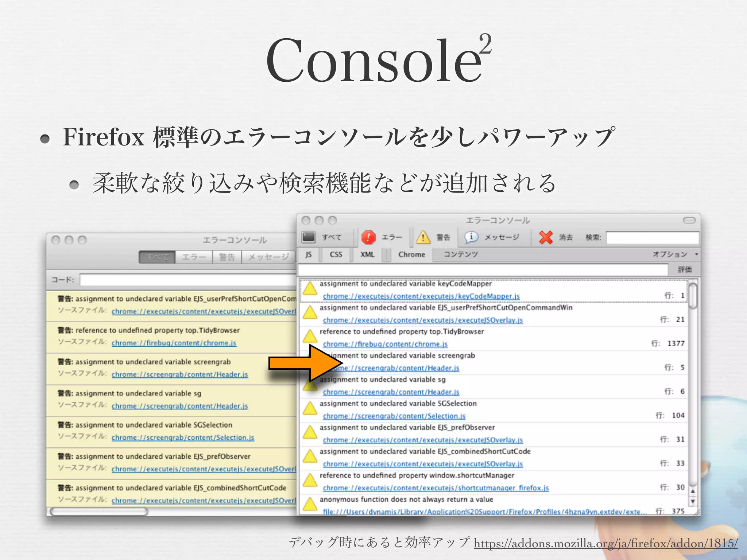Select エラー tab in left console window
This screenshot has width=747, height=560.
pos(194,257)
